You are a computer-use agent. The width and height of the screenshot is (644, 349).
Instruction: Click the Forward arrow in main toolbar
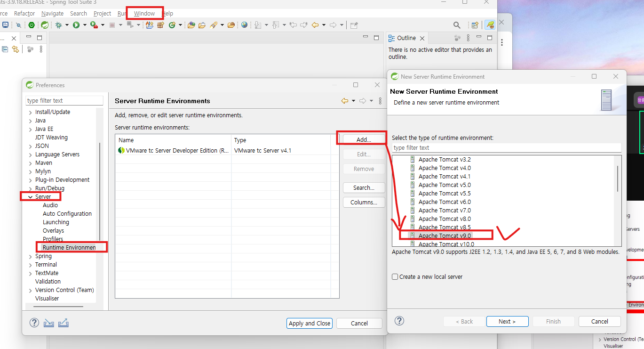point(333,25)
